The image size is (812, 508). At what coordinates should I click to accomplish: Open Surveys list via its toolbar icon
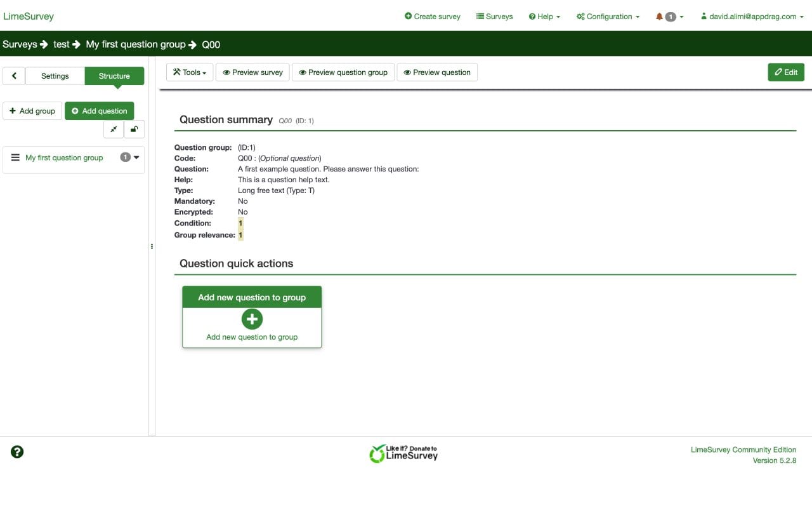click(x=480, y=17)
